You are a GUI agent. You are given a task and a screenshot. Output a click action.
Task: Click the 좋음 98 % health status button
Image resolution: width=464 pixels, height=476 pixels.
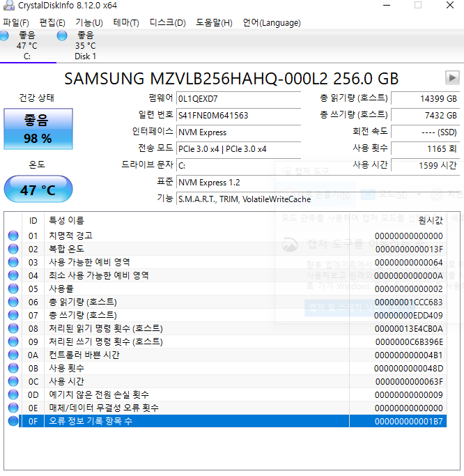click(x=38, y=129)
